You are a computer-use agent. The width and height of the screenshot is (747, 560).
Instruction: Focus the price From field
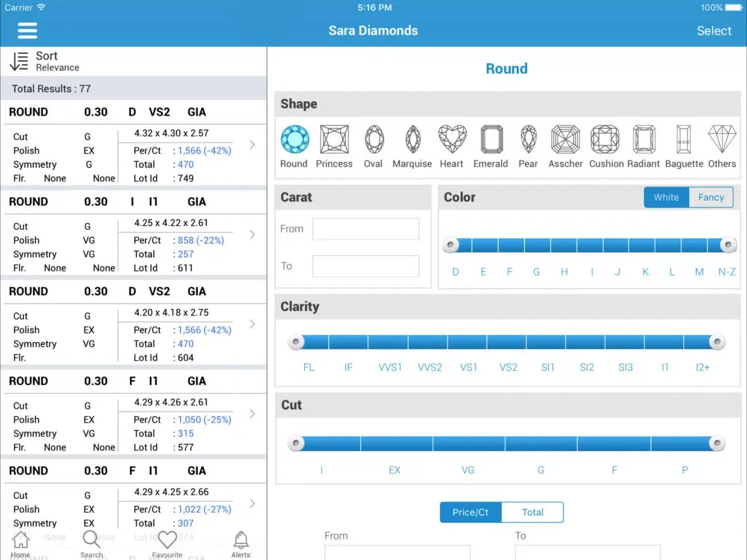(397, 552)
